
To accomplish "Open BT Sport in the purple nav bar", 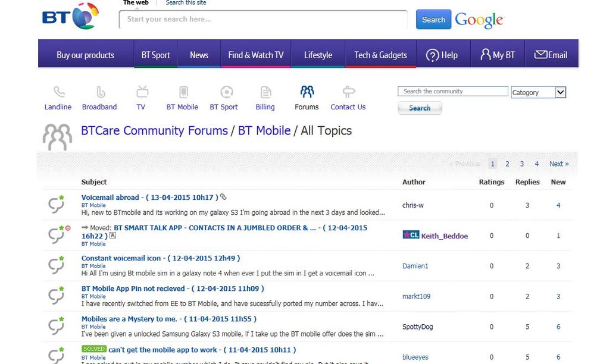I will (x=156, y=55).
